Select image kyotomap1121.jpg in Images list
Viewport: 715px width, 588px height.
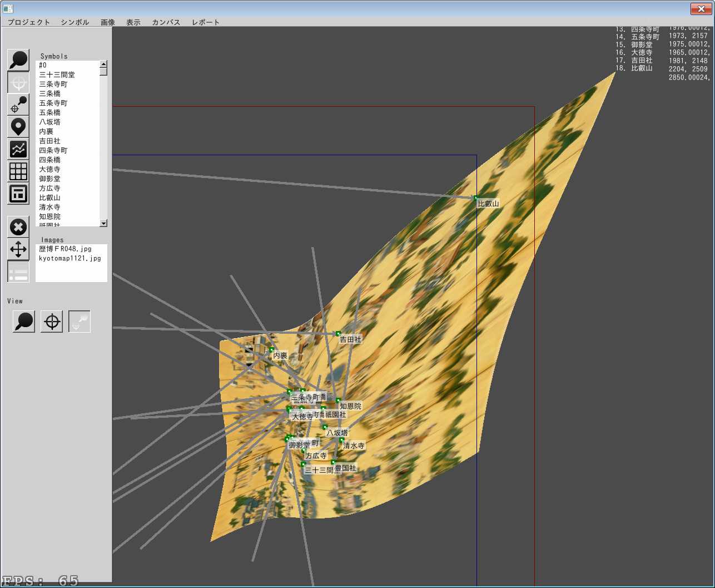[x=70, y=259]
